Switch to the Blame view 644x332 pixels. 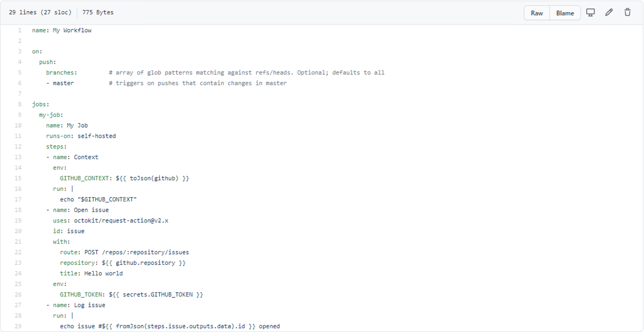(565, 12)
